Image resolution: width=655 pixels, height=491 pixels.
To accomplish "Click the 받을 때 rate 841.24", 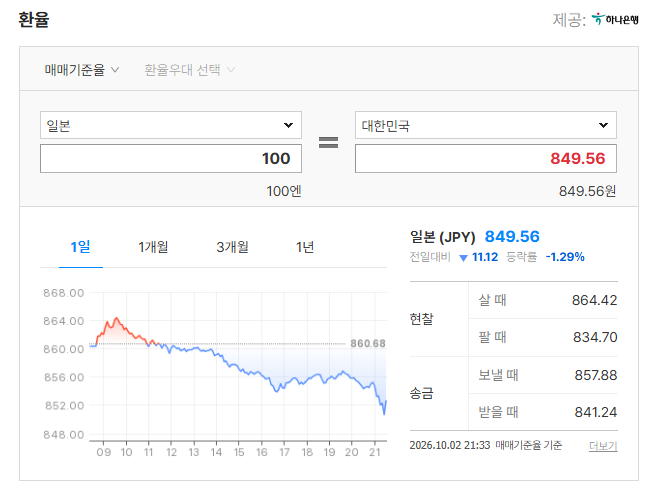I will (596, 412).
